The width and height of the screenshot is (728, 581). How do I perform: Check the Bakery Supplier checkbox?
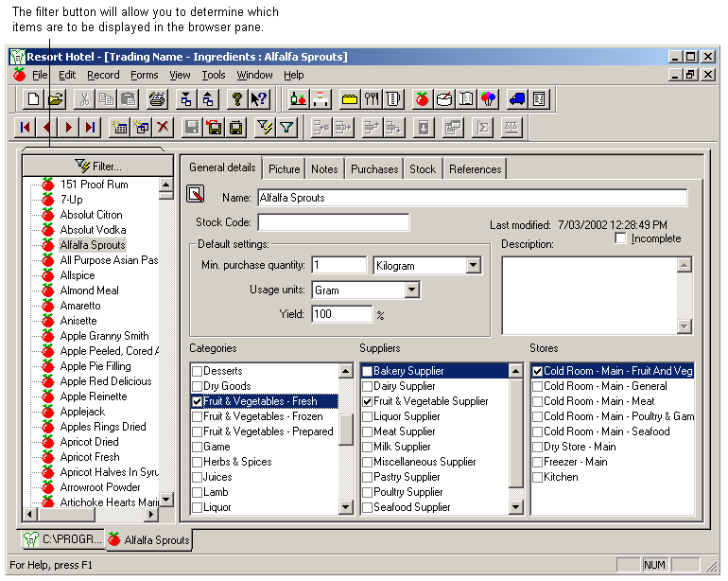point(367,371)
